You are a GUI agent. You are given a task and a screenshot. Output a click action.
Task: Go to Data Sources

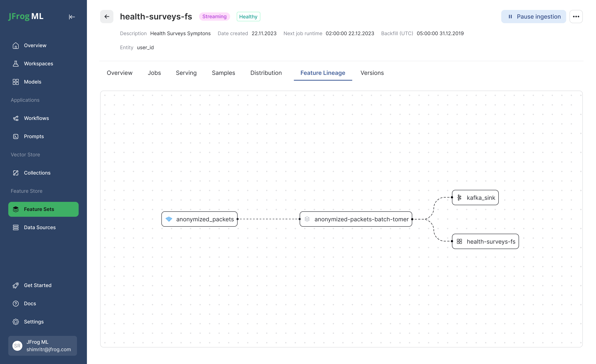point(43,227)
